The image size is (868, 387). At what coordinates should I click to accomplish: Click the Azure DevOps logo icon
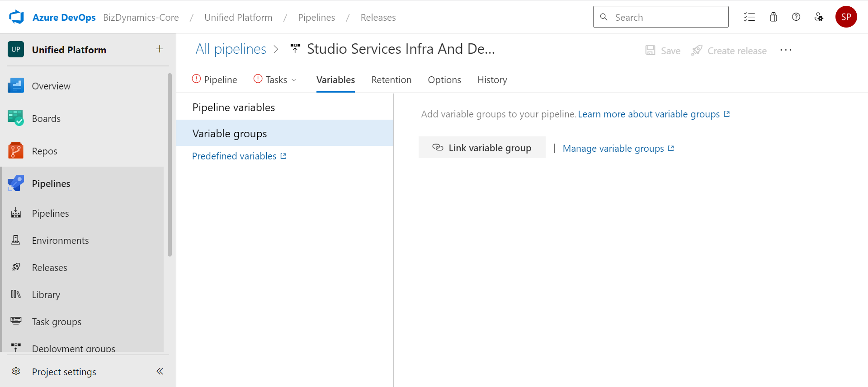tap(17, 17)
